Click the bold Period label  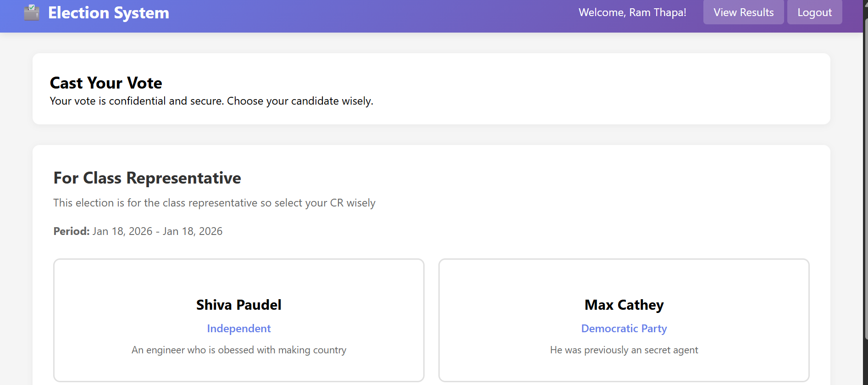click(72, 231)
